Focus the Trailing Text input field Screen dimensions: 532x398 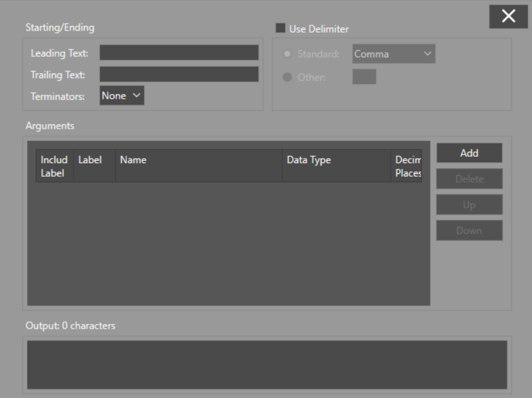(x=178, y=74)
